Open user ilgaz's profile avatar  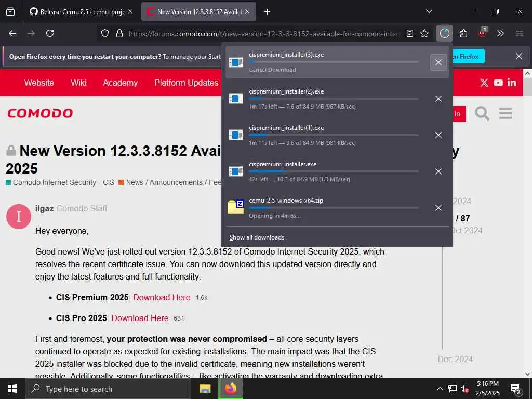(19, 217)
